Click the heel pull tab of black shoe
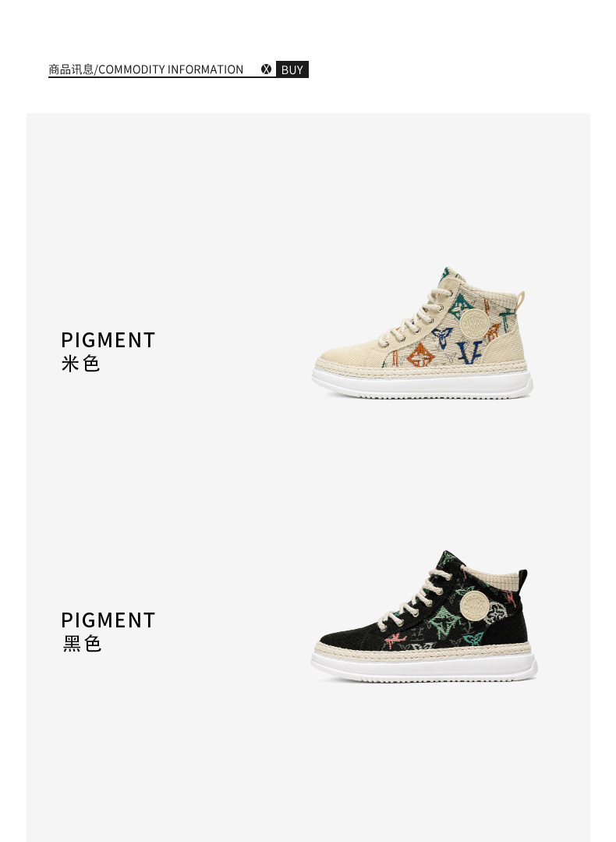 pyautogui.click(x=522, y=580)
